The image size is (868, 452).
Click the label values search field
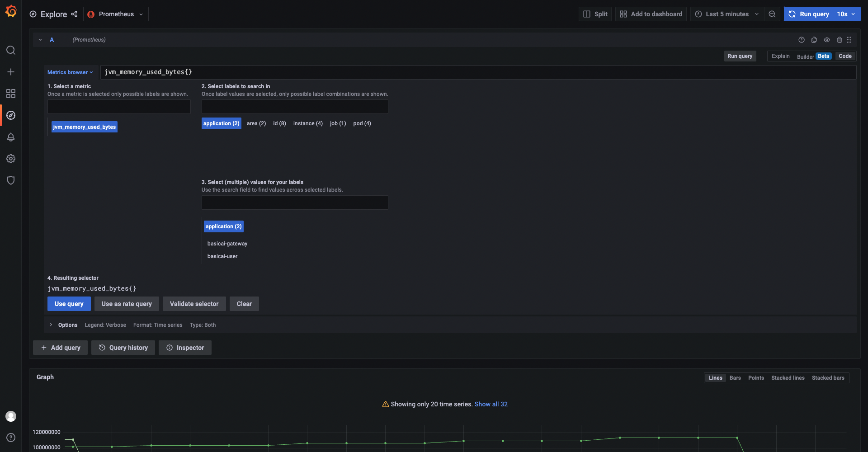tap(294, 202)
